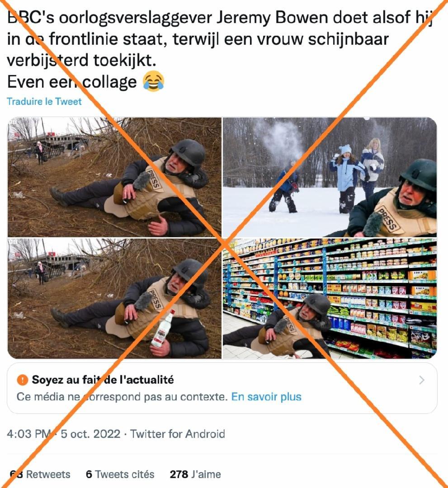Click the laughing-crying emoji in the tweet
This screenshot has height=488, width=448.
(154, 81)
